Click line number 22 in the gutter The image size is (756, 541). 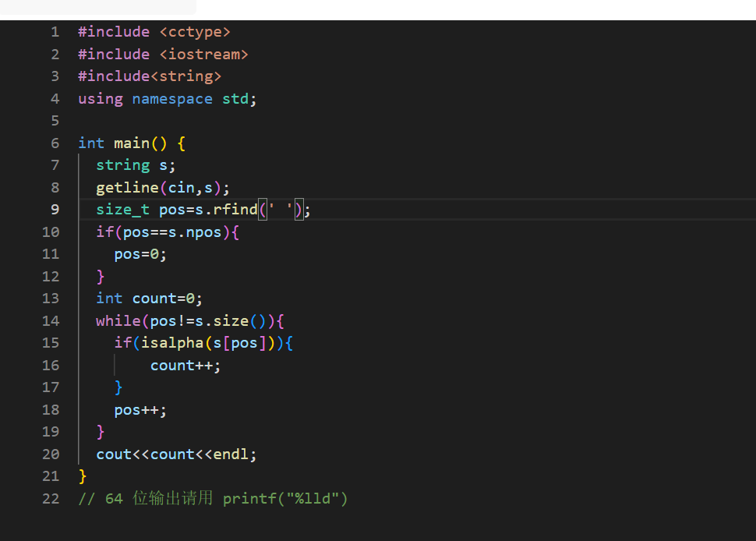coord(51,499)
